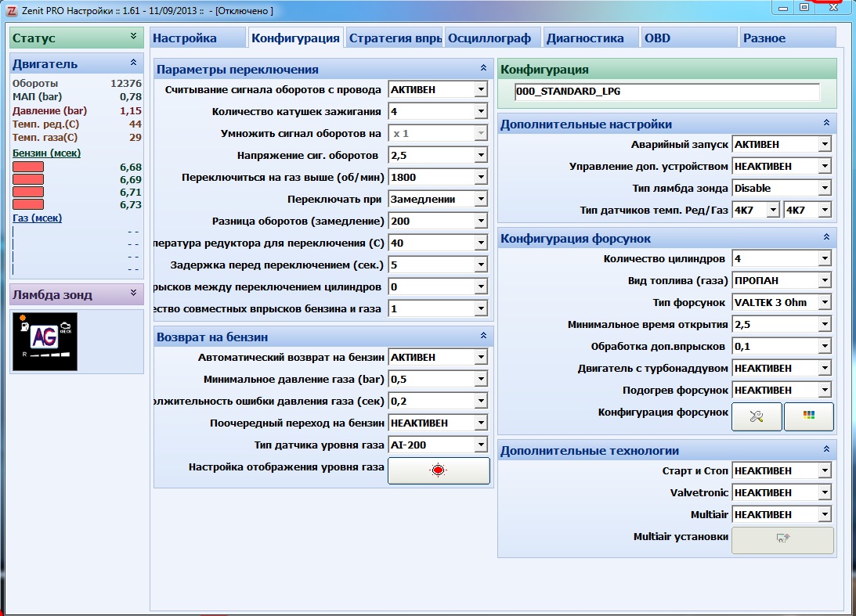
Task: Click the first red petrol injector bar
Action: coord(28,167)
